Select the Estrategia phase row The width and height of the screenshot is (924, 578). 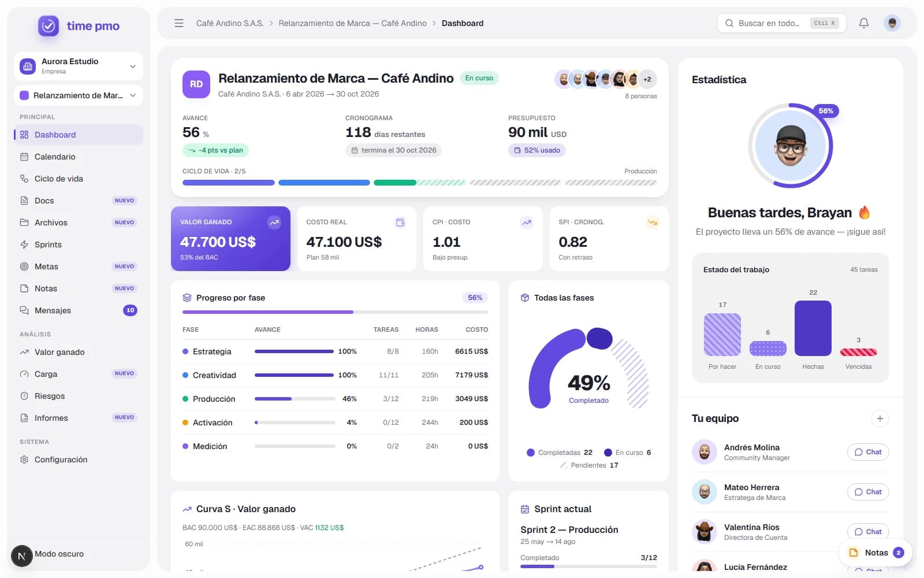pos(335,351)
